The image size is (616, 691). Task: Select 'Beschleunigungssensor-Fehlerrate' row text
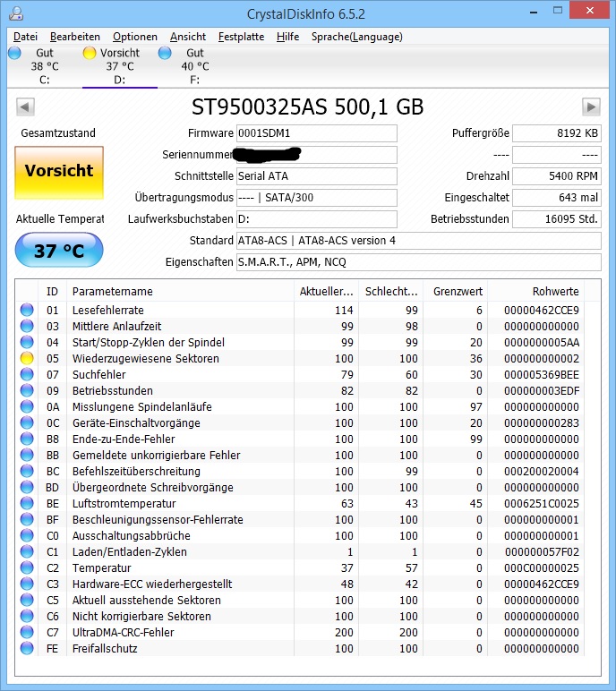pos(158,519)
